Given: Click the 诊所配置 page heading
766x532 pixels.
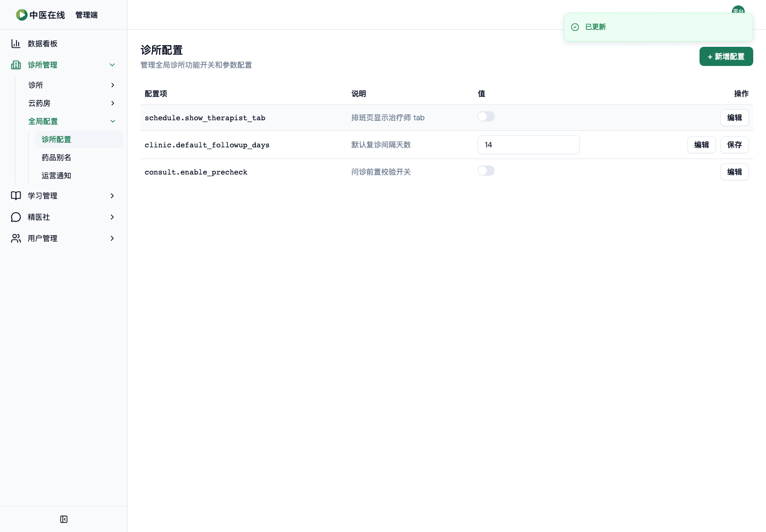Looking at the screenshot, I should (x=162, y=50).
